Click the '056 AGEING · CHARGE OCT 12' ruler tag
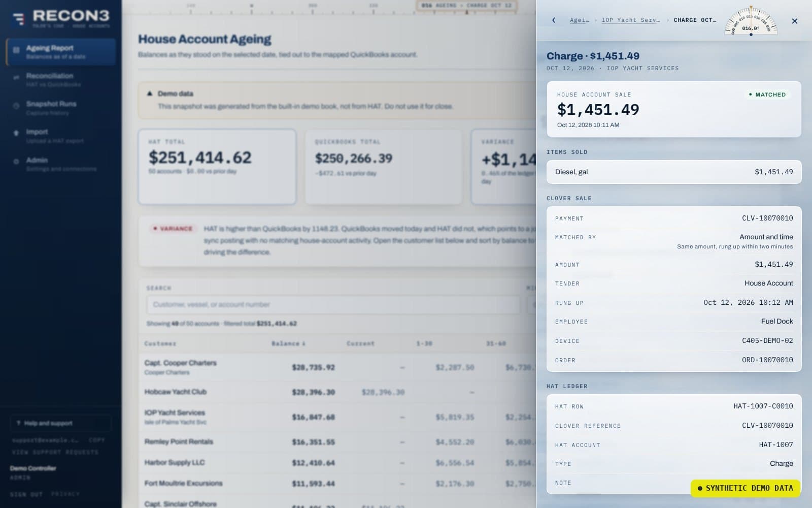Image resolution: width=812 pixels, height=508 pixels. click(467, 6)
